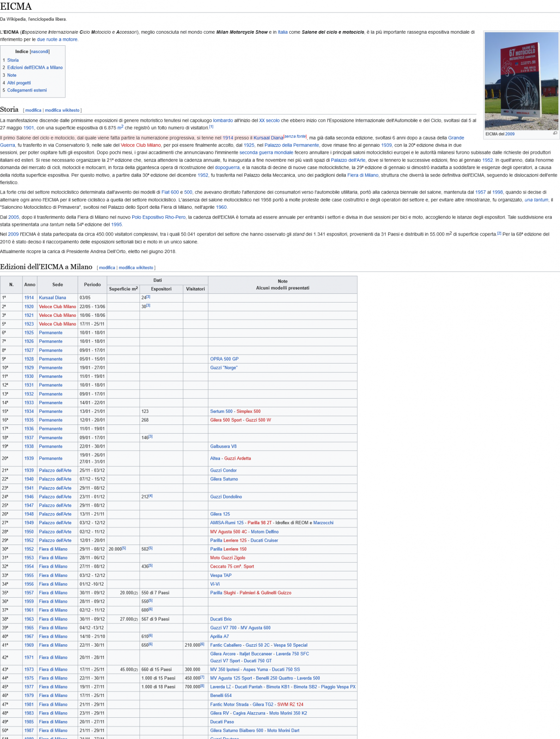Screen dimensions: 560x739
Task: Select the 450.000 visitatori cell in 1975 row
Action: coord(195,678)
